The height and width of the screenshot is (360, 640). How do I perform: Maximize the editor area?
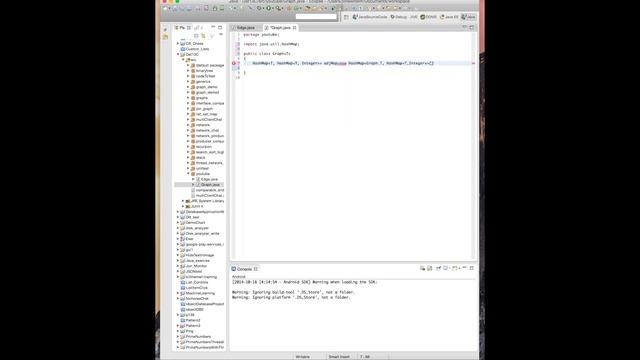471,27
